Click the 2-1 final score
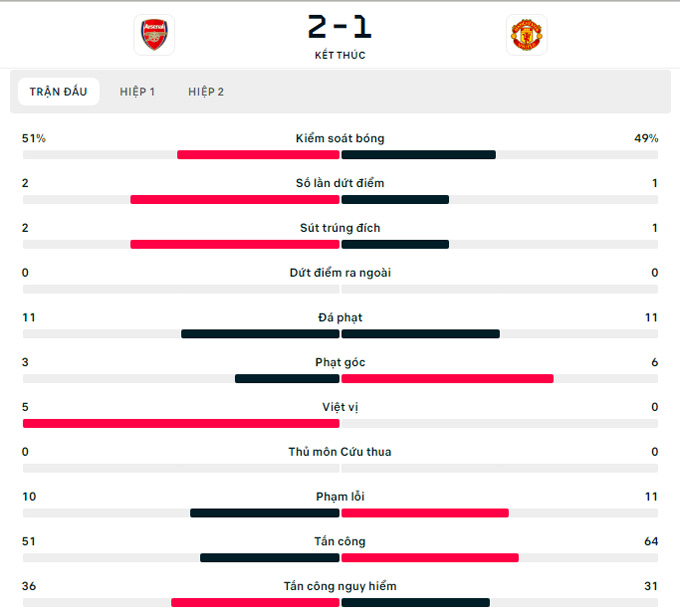The width and height of the screenshot is (680, 614). tap(340, 27)
